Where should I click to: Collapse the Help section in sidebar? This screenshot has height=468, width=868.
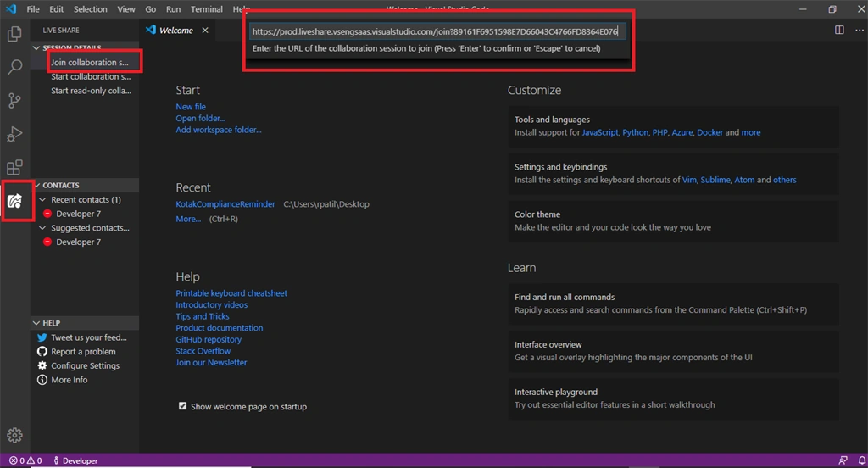click(36, 323)
